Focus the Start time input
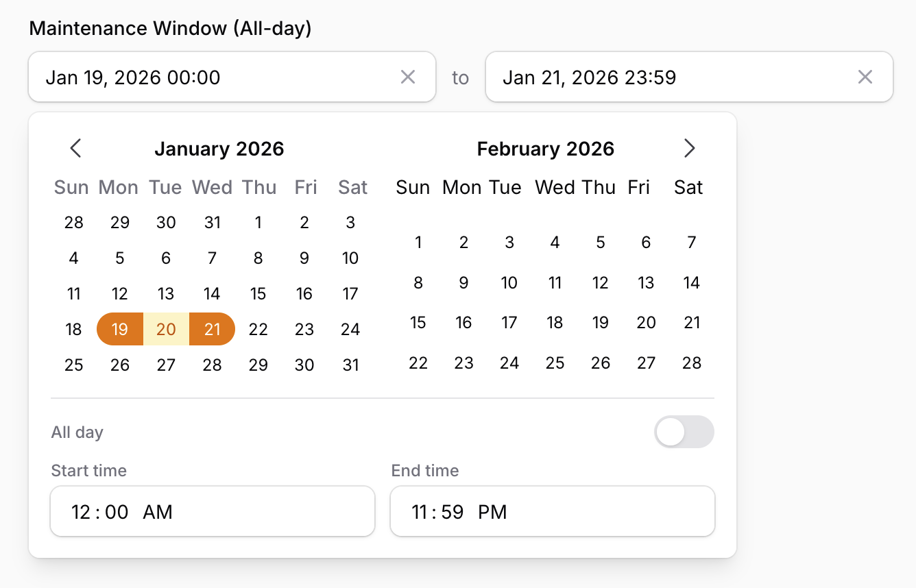The image size is (916, 588). click(213, 511)
